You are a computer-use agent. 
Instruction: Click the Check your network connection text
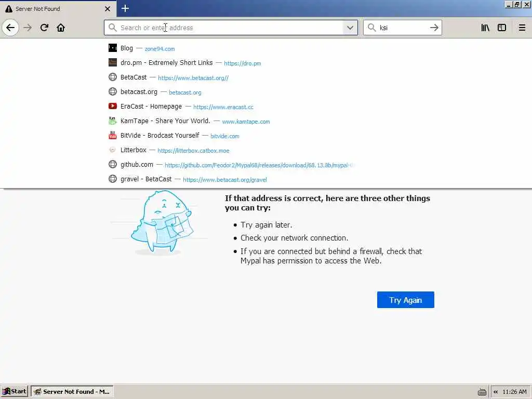point(294,238)
